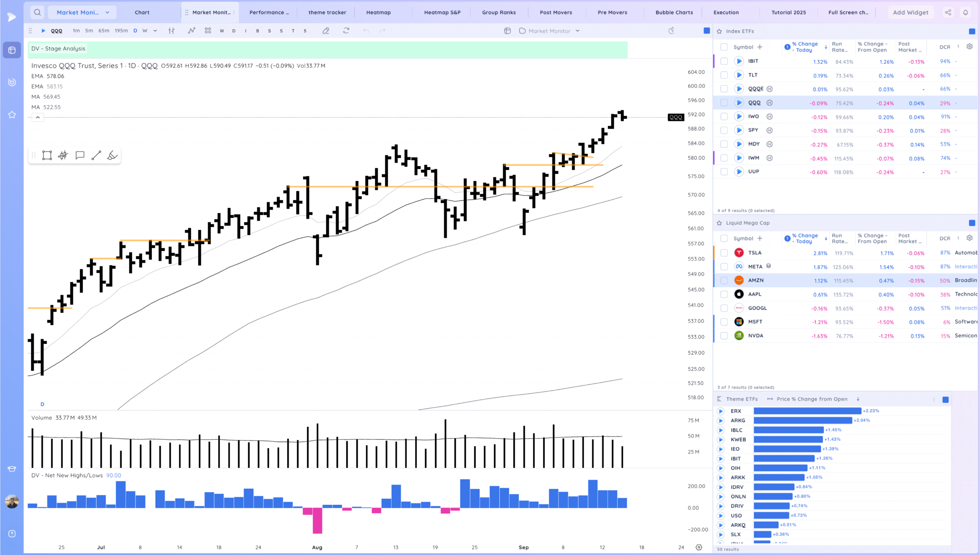The width and height of the screenshot is (980, 555).
Task: Tick the TLT row checkbox
Action: [x=724, y=75]
